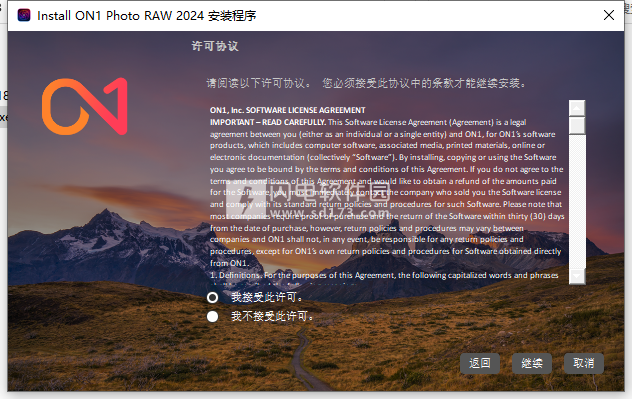Select the 我不接受此许可 radio button
Image resolution: width=632 pixels, height=399 pixels.
(x=212, y=316)
